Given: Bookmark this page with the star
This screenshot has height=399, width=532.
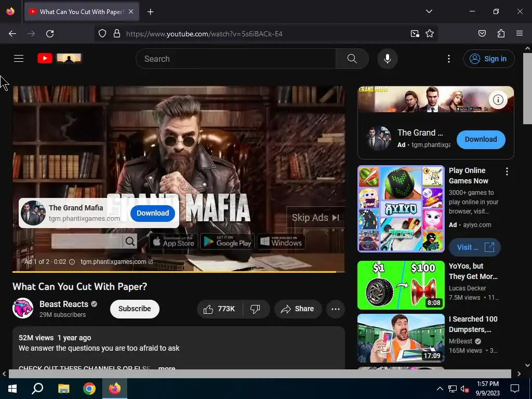Looking at the screenshot, I should pyautogui.click(x=430, y=34).
